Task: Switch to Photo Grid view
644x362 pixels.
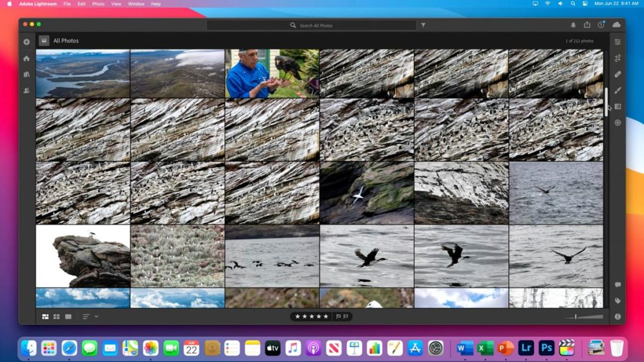Action: click(x=45, y=316)
